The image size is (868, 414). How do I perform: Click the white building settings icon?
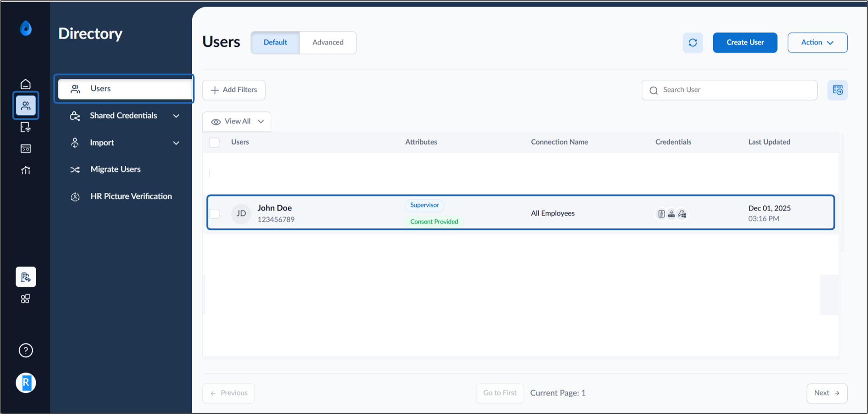pos(26,277)
